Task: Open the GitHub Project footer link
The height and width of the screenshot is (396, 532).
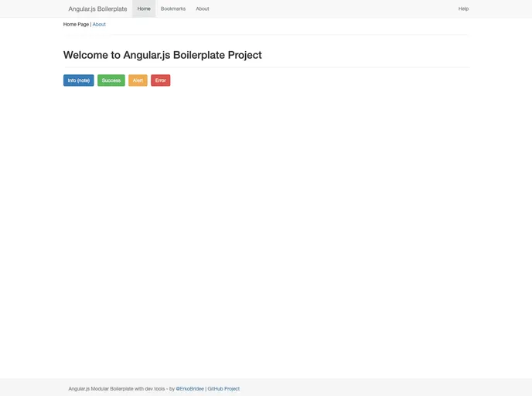Action: 223,389
